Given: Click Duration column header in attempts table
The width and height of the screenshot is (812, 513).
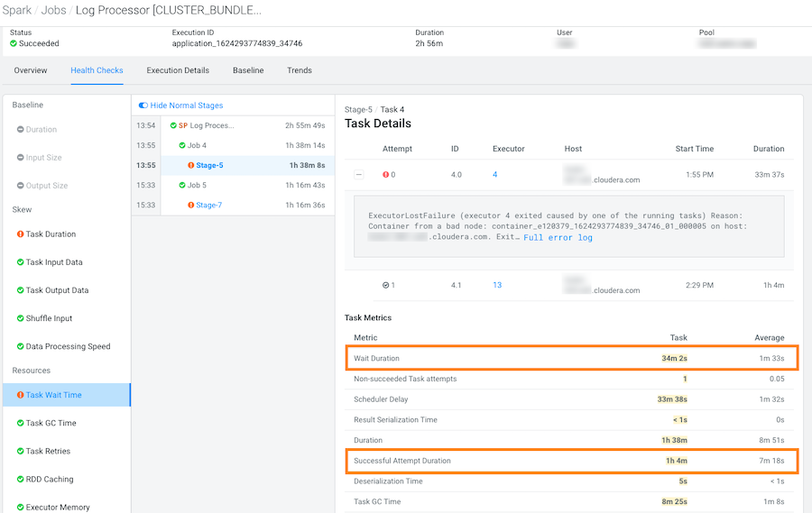Looking at the screenshot, I should click(769, 149).
